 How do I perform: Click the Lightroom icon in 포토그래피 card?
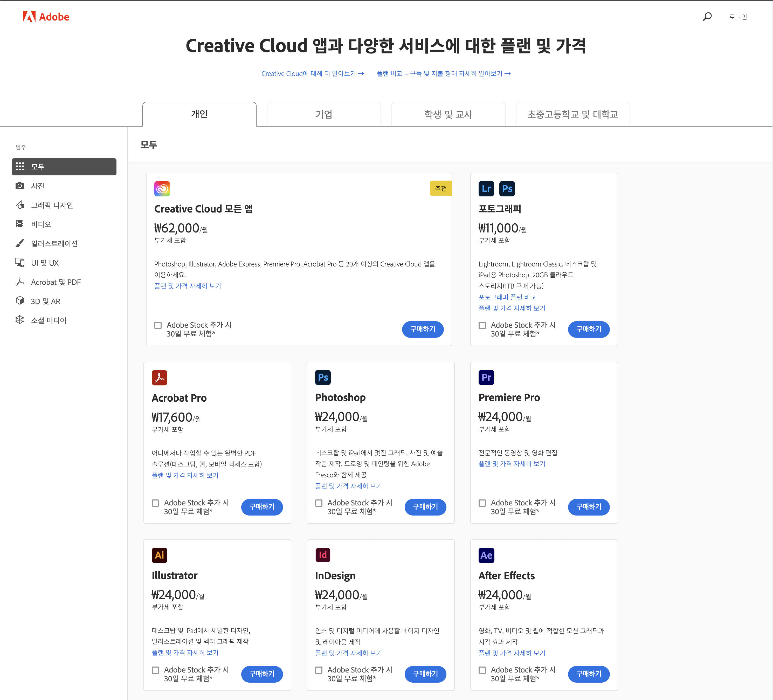tap(486, 188)
